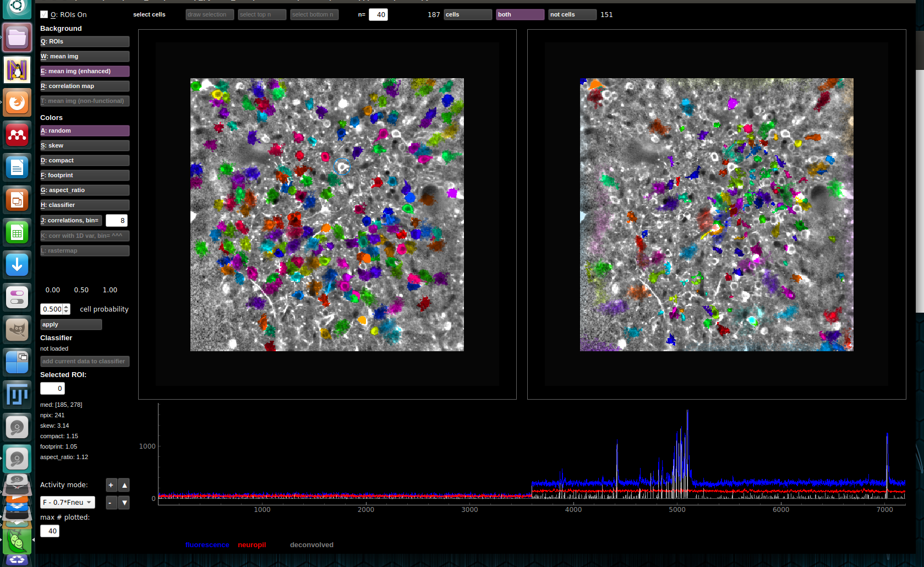Viewport: 924px width, 567px height.
Task: Click the max # plotted input field
Action: 50,531
